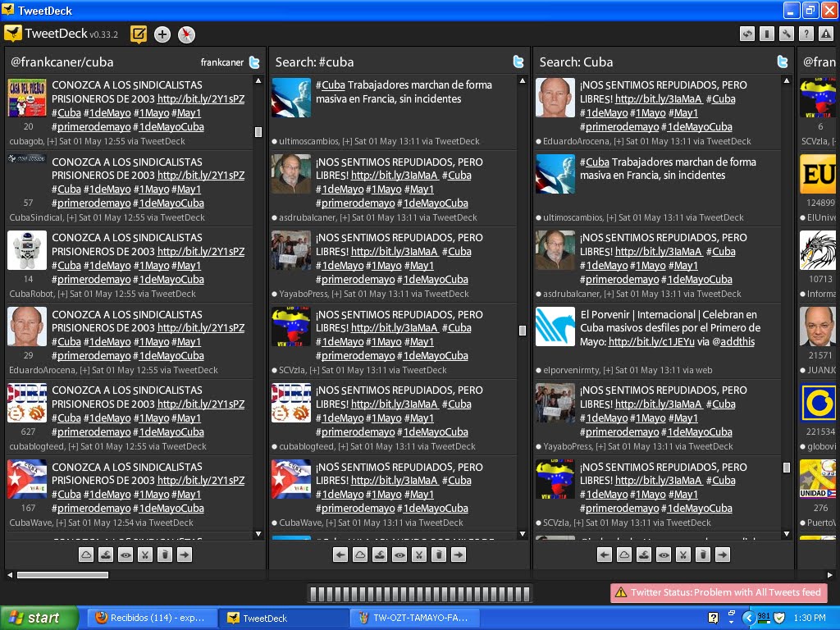The width and height of the screenshot is (840, 630).
Task: Click scroll up arrow in Search: #cuba column
Action: [x=523, y=81]
